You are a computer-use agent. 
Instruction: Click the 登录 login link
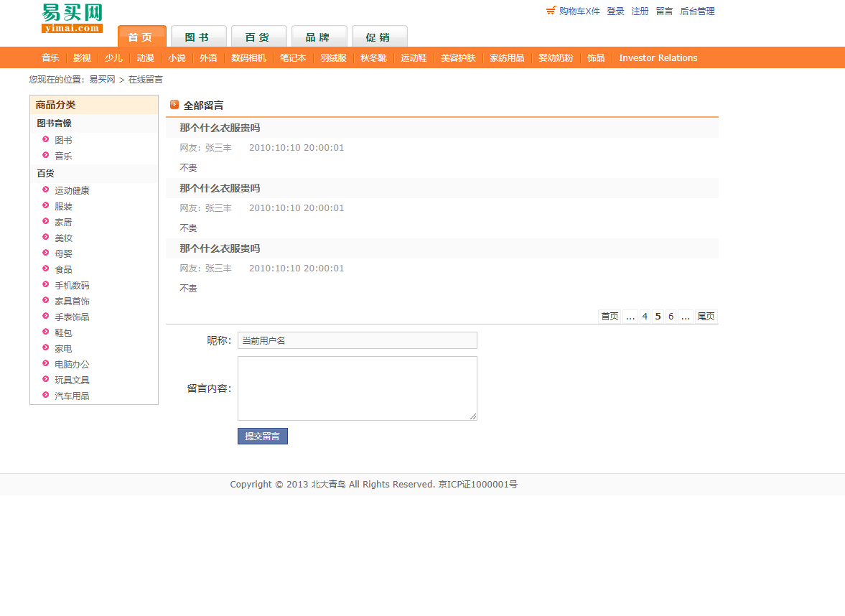tap(615, 11)
